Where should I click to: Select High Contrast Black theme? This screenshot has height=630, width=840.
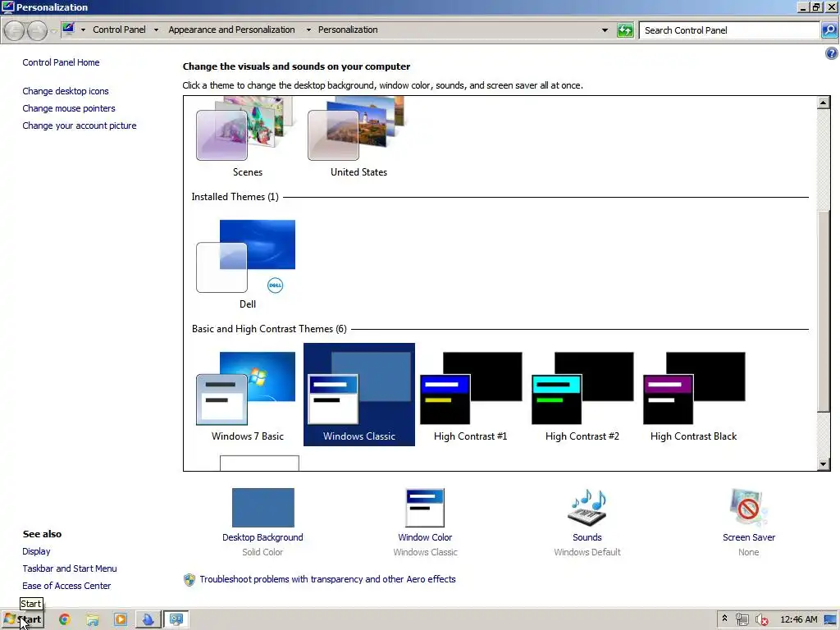pyautogui.click(x=693, y=395)
